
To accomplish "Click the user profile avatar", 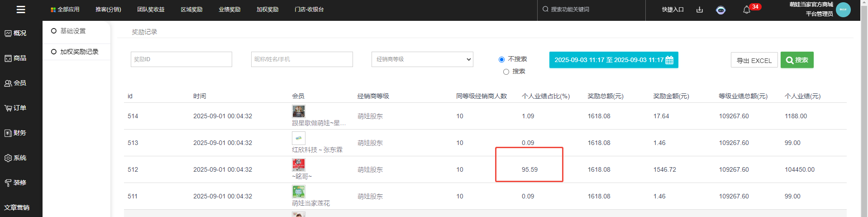I will click(x=843, y=10).
